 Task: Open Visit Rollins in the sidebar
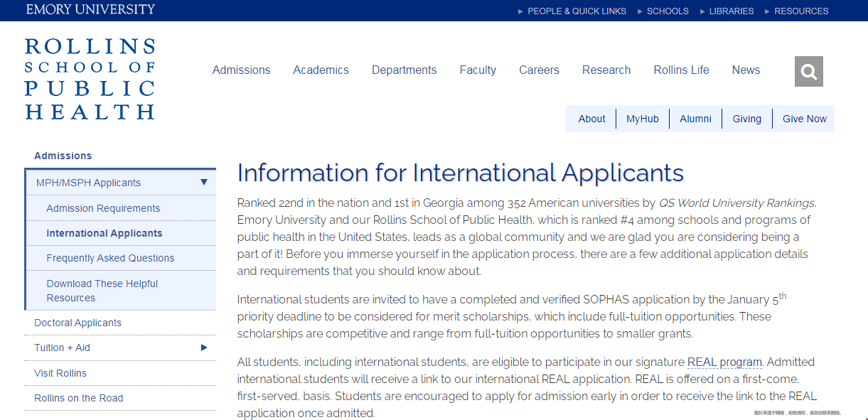[60, 373]
